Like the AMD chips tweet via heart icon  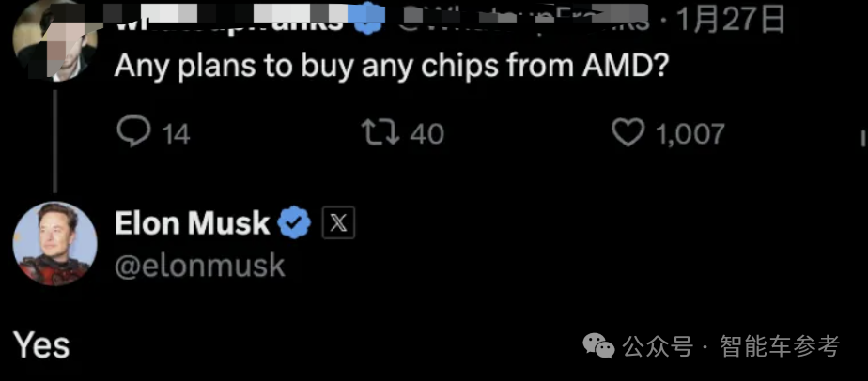coord(627,132)
